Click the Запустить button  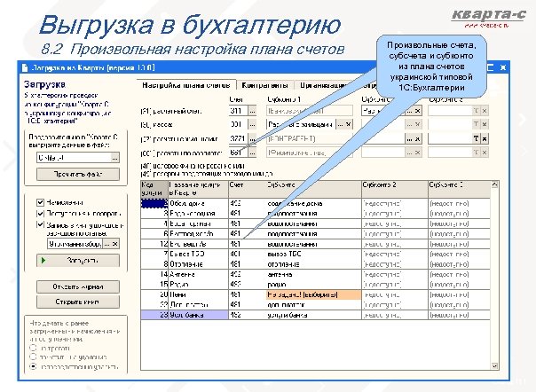[x=78, y=261]
